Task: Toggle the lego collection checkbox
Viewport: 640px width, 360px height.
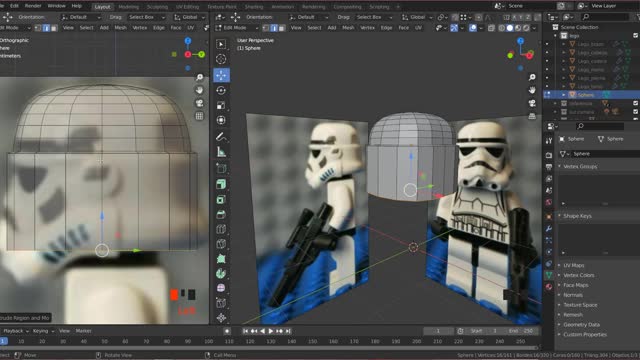Action: (636, 36)
